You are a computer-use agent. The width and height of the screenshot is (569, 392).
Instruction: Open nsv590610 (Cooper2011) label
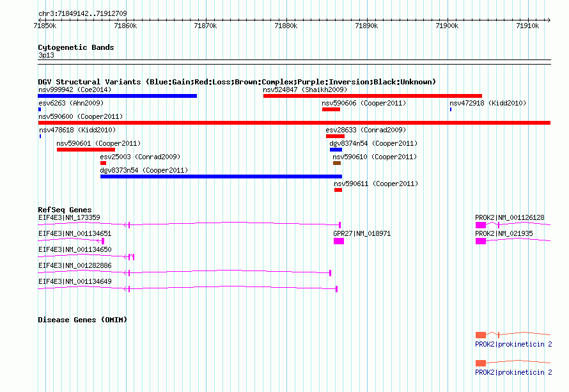click(375, 157)
